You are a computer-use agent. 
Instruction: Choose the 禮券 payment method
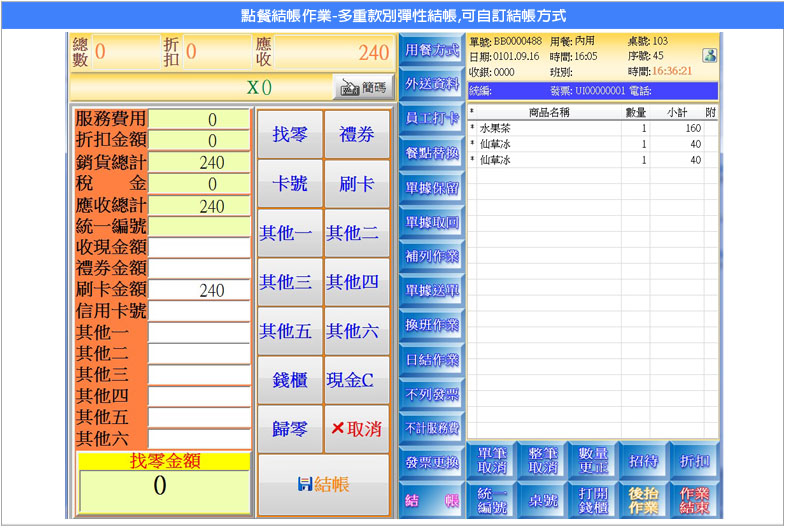[x=357, y=134]
